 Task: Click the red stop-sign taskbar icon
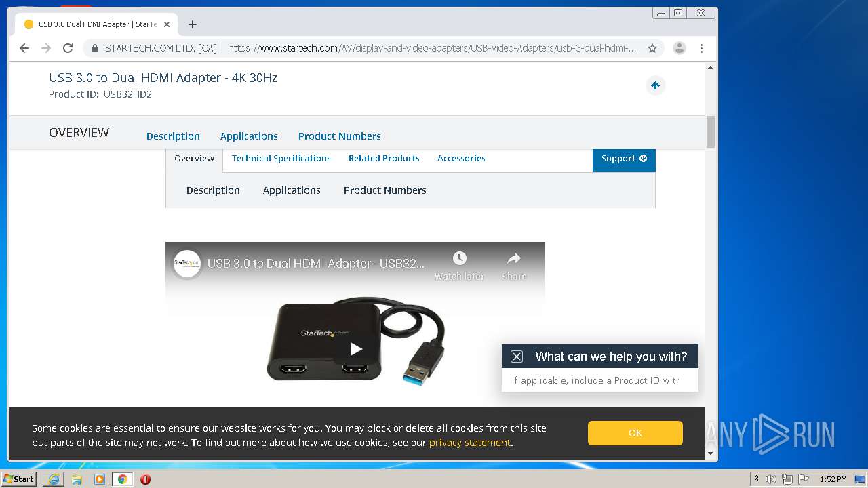145,479
